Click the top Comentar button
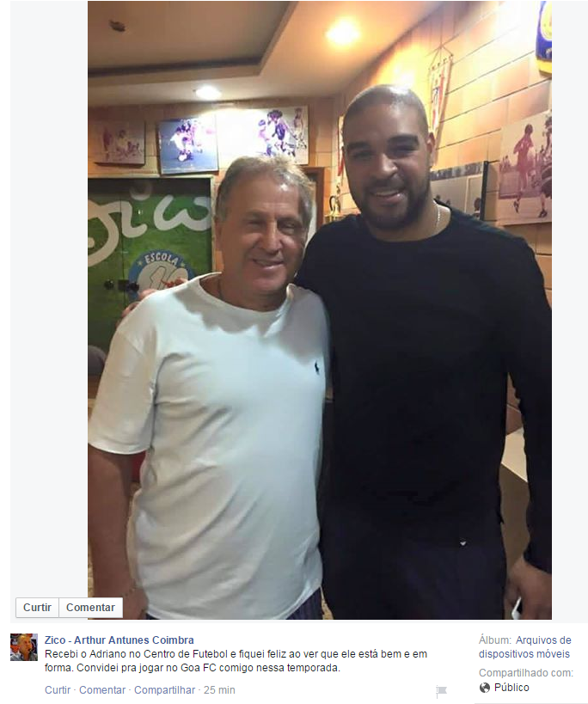588x704 pixels. point(90,608)
